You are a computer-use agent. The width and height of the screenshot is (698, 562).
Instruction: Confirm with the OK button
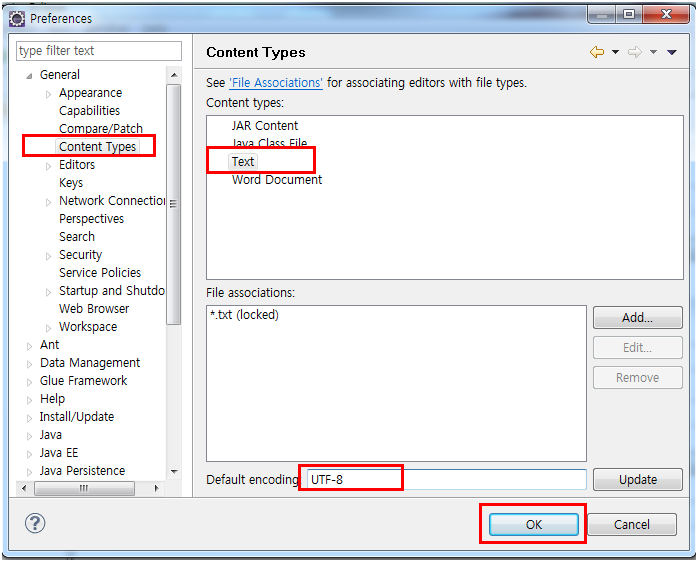pos(533,524)
